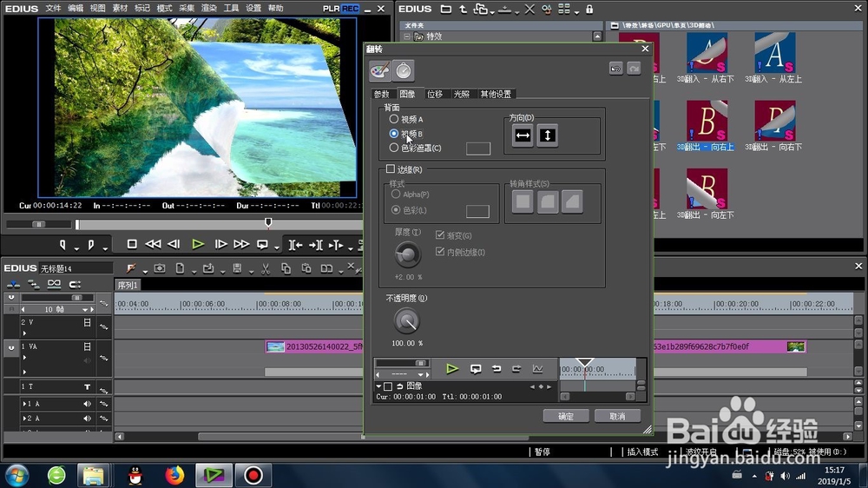This screenshot has height=488, width=868.
Task: Toggle 渐变 checkbox
Action: (x=440, y=235)
